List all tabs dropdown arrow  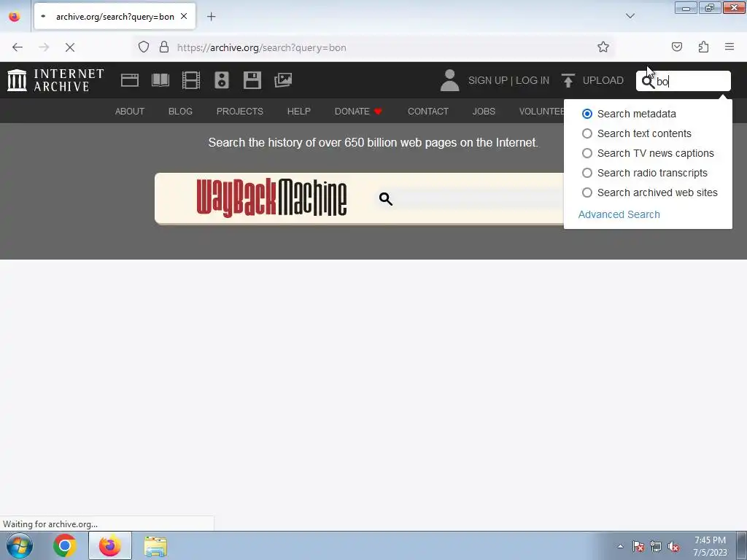point(630,16)
